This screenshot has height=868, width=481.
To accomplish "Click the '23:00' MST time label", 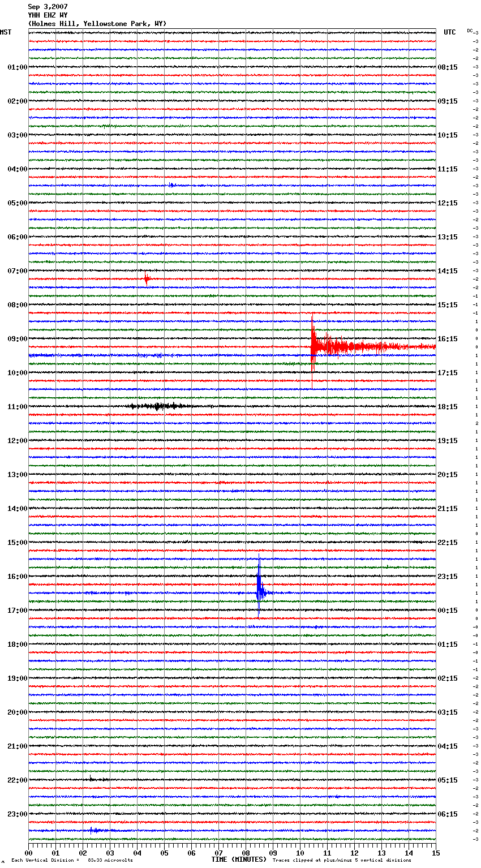I will point(18,814).
